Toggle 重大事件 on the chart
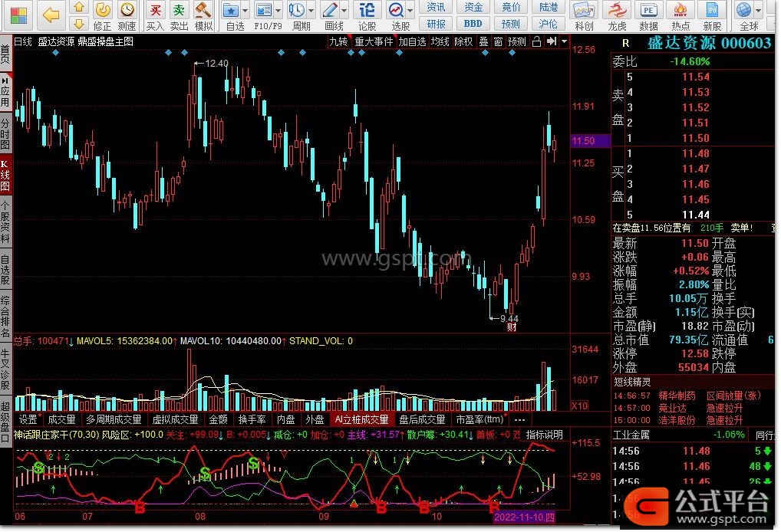This screenshot has height=532, width=781. click(x=374, y=42)
